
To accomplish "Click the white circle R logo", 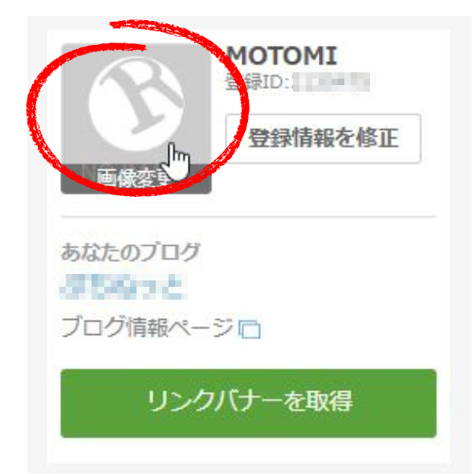I will [x=136, y=104].
